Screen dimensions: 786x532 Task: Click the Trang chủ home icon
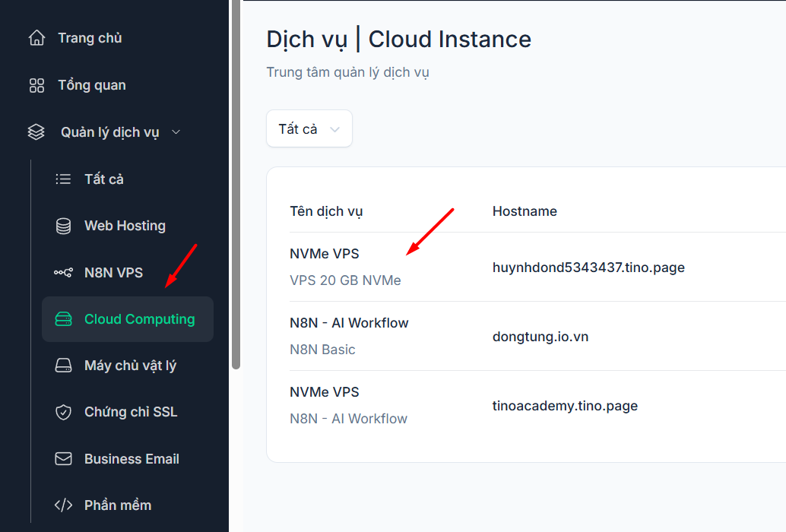tap(36, 38)
